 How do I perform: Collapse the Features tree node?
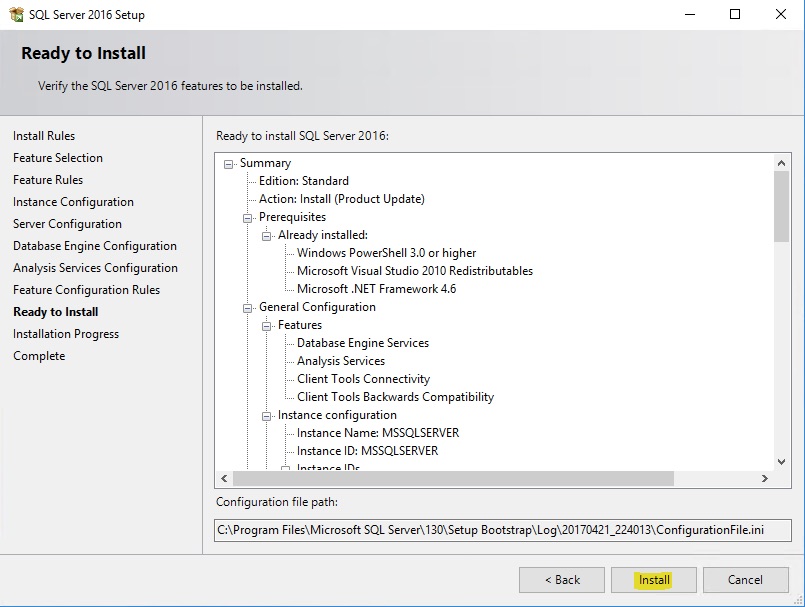coord(267,326)
